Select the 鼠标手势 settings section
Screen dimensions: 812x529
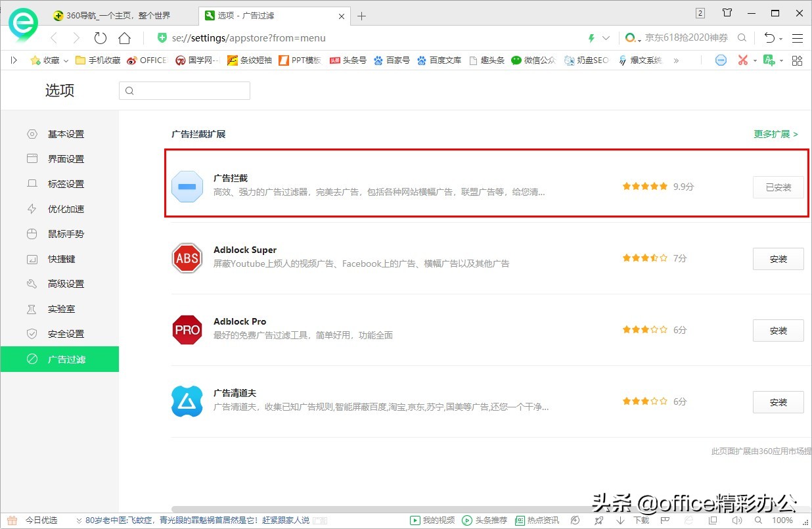tap(66, 234)
